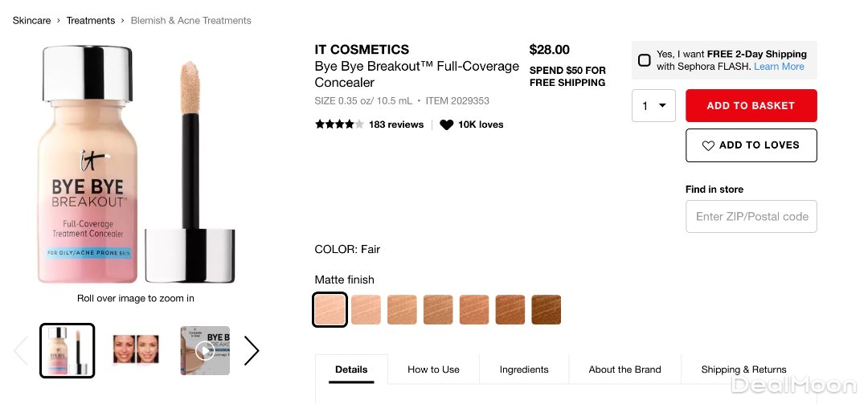The width and height of the screenshot is (868, 404).
Task: Switch to the How to Use tab
Action: tap(433, 369)
